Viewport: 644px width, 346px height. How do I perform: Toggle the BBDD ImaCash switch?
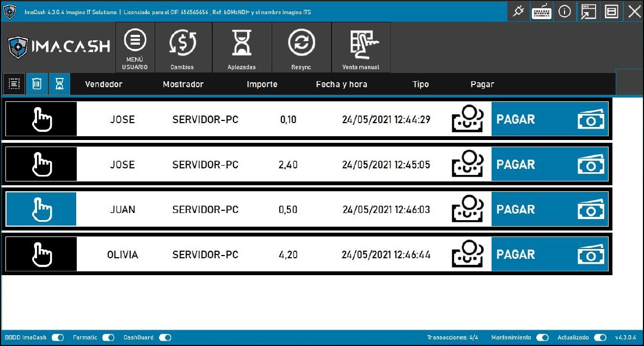tap(58, 338)
